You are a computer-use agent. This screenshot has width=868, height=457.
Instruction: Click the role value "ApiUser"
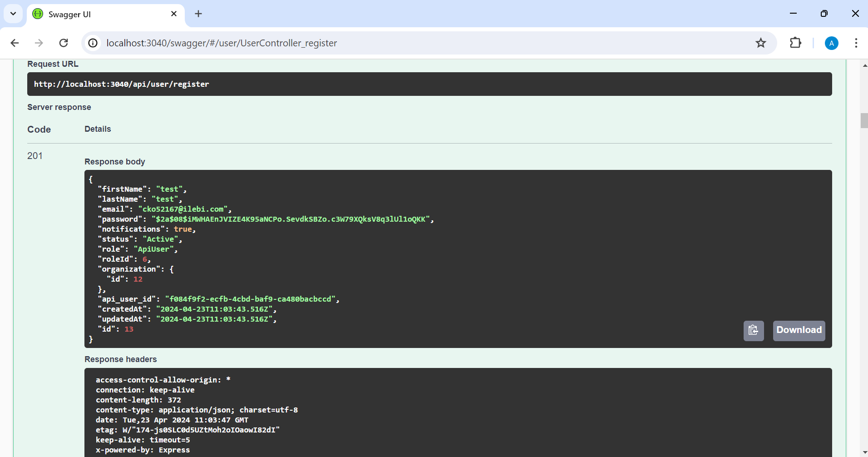pyautogui.click(x=154, y=249)
